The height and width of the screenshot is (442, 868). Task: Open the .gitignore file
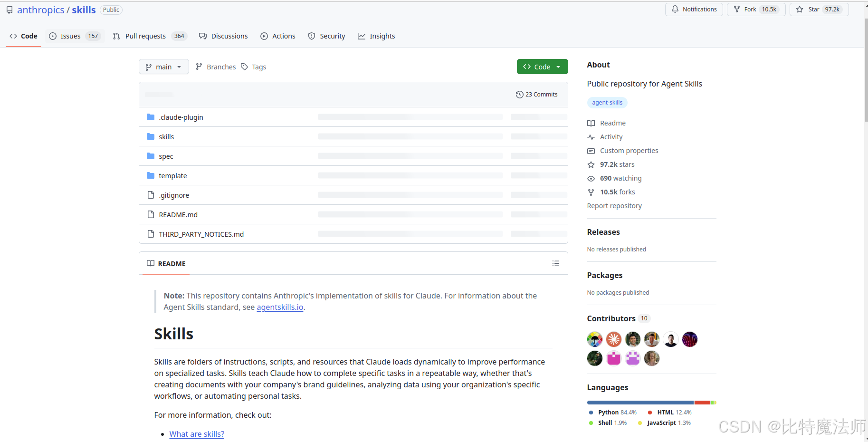pyautogui.click(x=174, y=195)
